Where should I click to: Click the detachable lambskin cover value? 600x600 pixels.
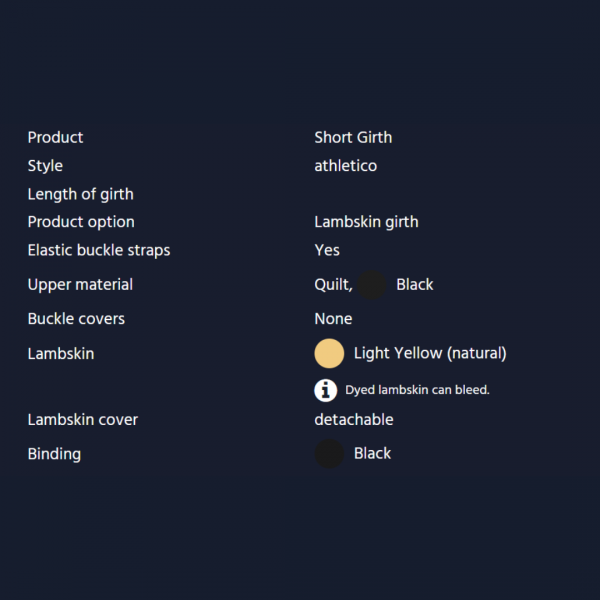[354, 420]
